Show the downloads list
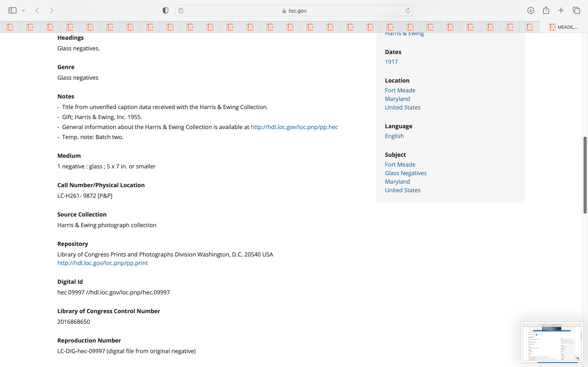Image resolution: width=588 pixels, height=367 pixels. click(531, 10)
